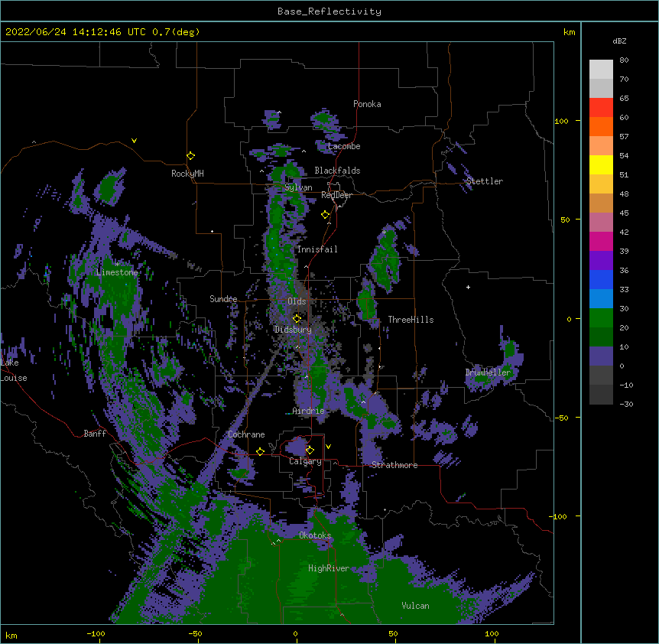Click the Calgary city label
The image size is (659, 644).
tap(305, 461)
